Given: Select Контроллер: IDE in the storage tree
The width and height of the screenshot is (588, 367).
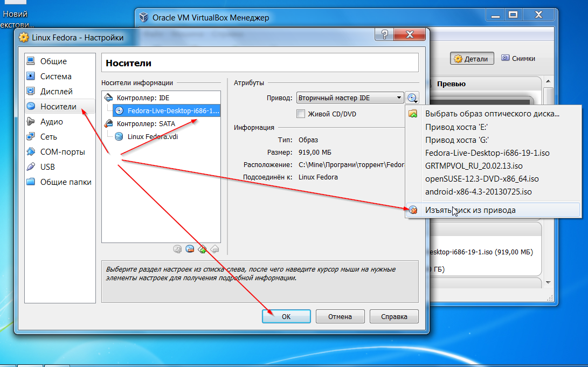Looking at the screenshot, I should [143, 98].
